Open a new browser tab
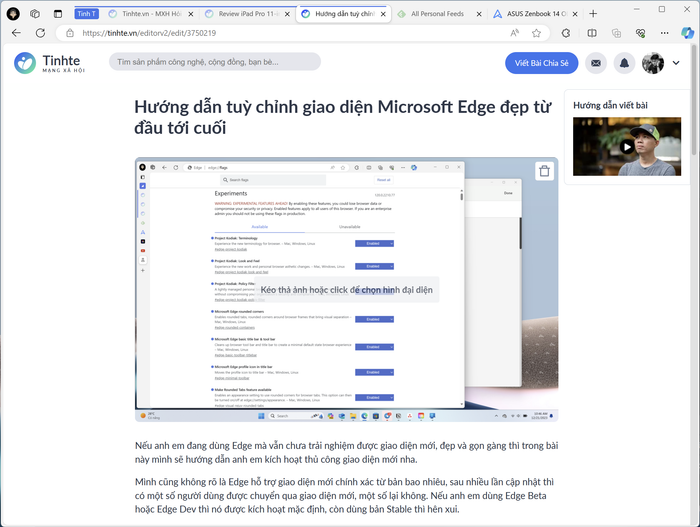Image resolution: width=700 pixels, height=527 pixels. click(593, 14)
